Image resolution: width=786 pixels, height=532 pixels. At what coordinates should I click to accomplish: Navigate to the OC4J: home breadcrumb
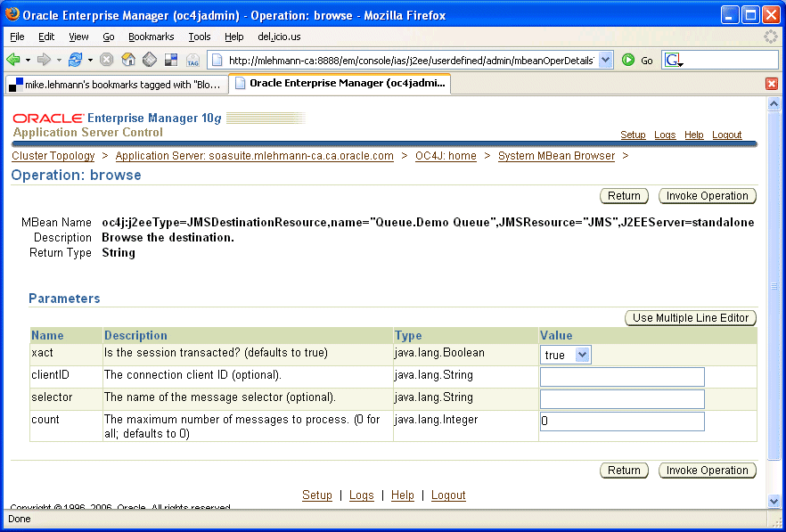[x=446, y=156]
